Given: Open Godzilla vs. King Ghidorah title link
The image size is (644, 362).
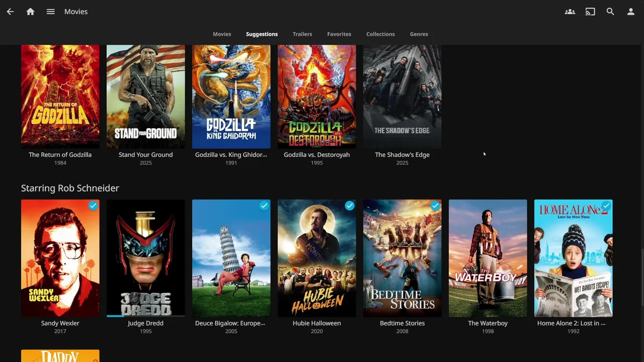Looking at the screenshot, I should 231,155.
